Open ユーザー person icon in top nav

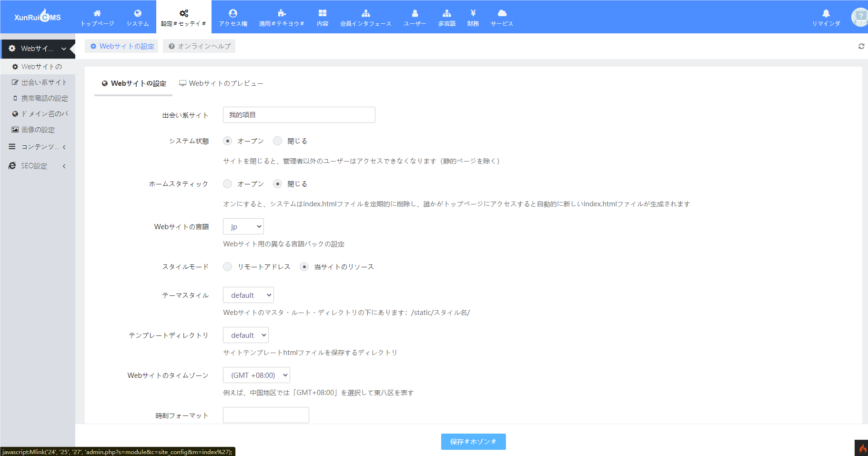coord(415,13)
